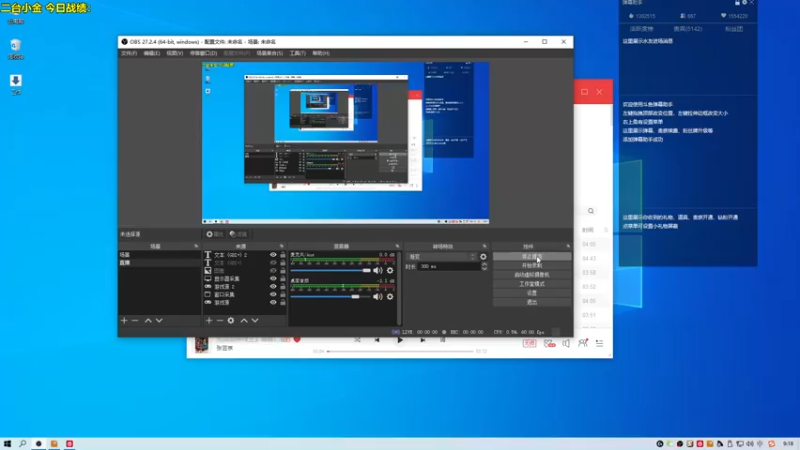
Task: Increase the transition duration with up arrow
Action: (484, 264)
